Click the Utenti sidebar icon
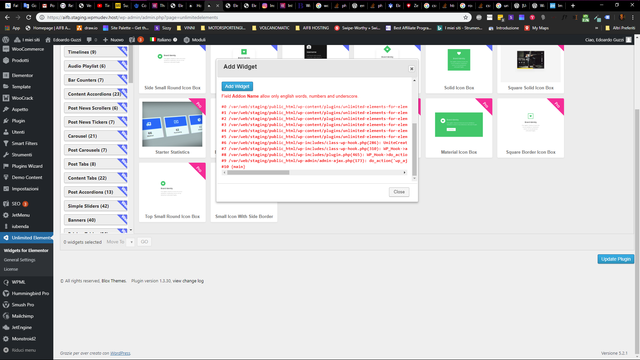 pos(6,132)
